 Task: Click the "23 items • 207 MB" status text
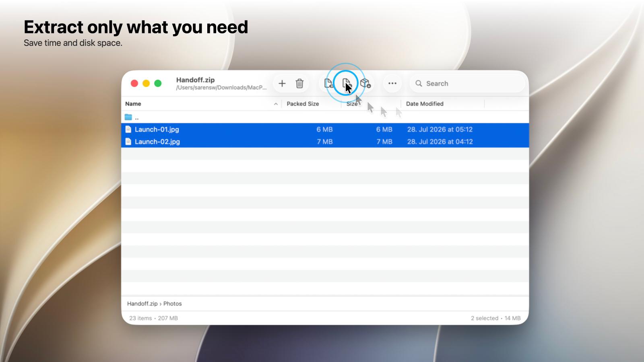153,318
